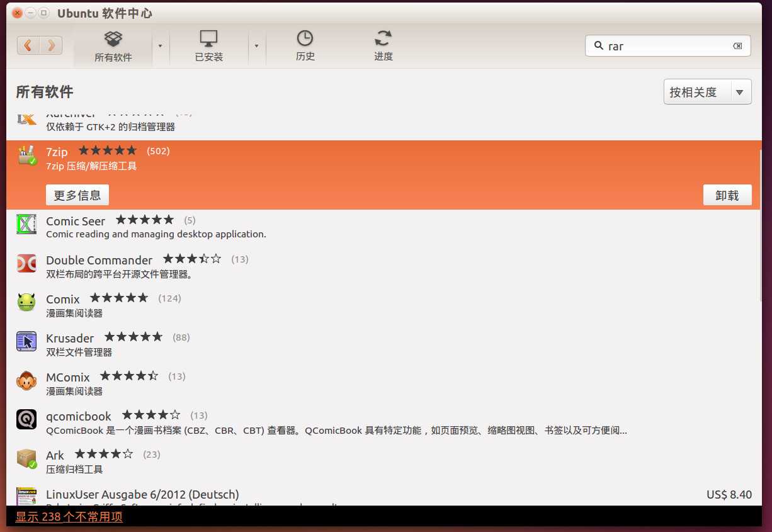The height and width of the screenshot is (532, 772).
Task: Select the Comic Seer app icon
Action: pos(26,224)
